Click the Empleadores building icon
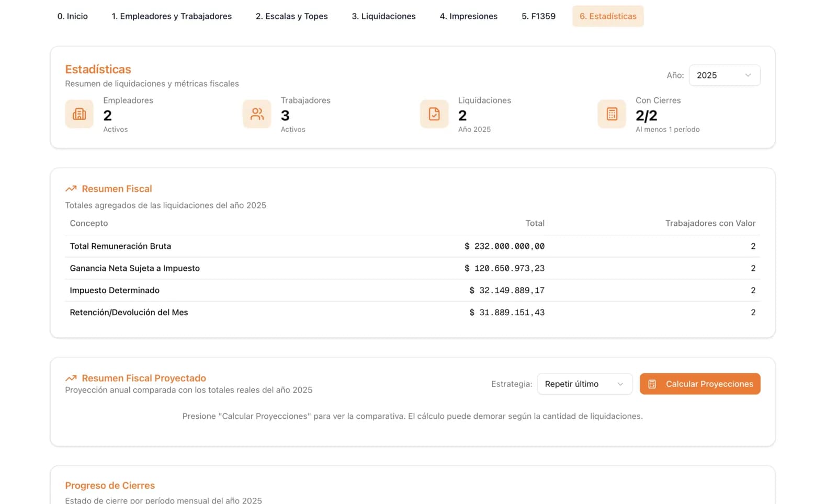837x504 pixels. [x=78, y=114]
